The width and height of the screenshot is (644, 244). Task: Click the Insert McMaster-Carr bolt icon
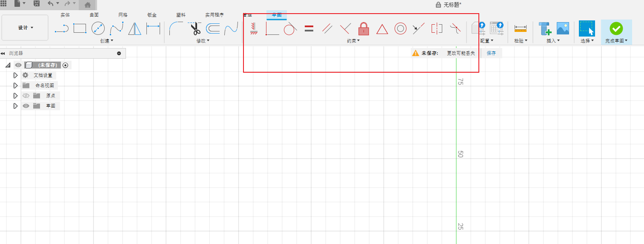545,28
